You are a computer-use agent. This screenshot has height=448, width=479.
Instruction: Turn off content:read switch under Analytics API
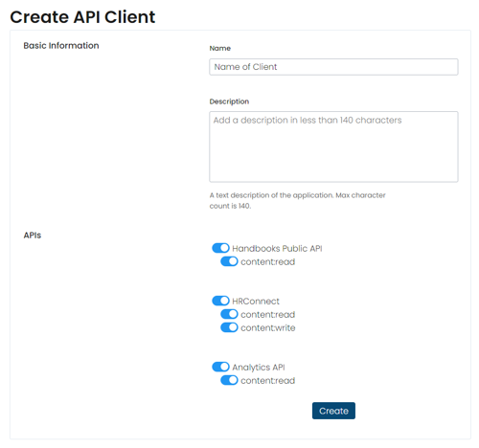(x=229, y=380)
